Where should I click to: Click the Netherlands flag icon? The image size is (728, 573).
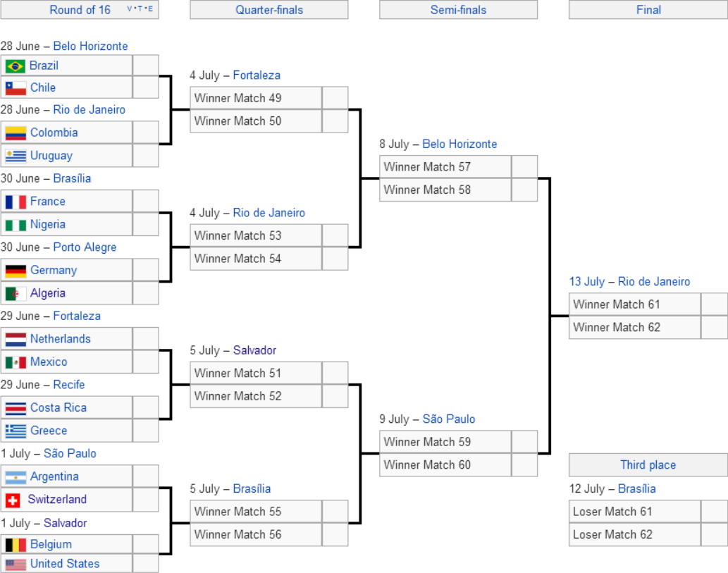pyautogui.click(x=16, y=340)
